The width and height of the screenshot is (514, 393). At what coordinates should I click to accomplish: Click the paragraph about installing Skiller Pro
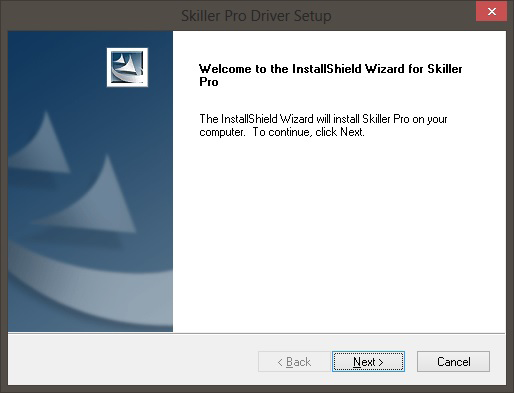(323, 125)
